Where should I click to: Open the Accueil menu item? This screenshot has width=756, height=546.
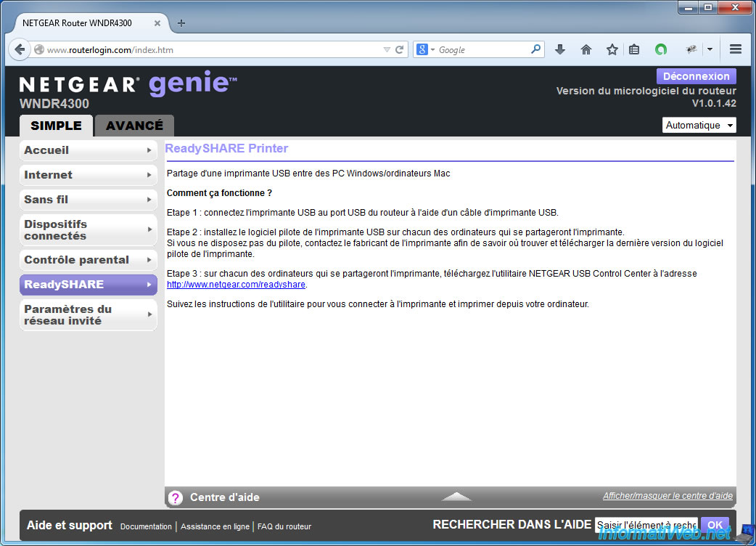tap(89, 150)
